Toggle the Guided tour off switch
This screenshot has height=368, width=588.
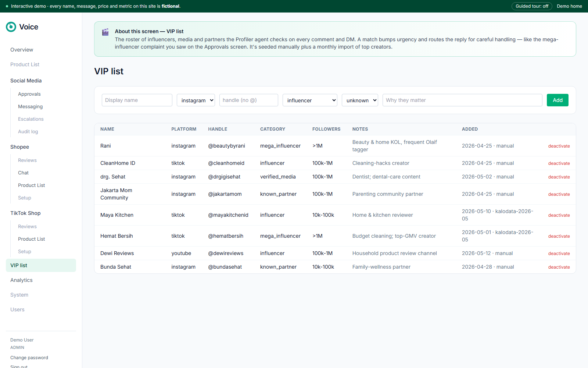pyautogui.click(x=532, y=6)
